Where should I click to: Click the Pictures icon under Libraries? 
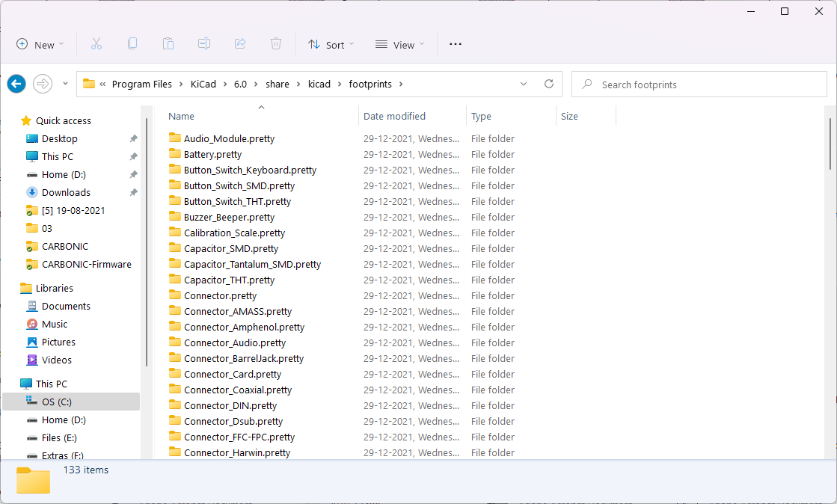pos(32,342)
